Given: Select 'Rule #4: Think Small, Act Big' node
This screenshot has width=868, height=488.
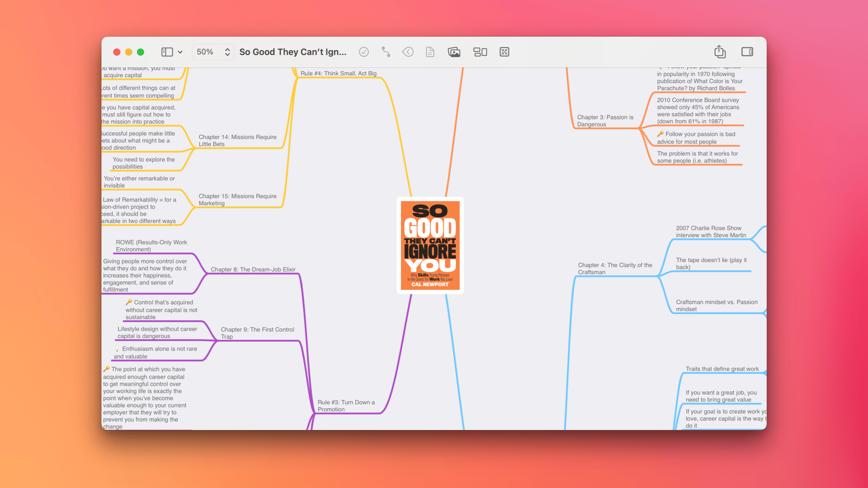Looking at the screenshot, I should tap(339, 73).
